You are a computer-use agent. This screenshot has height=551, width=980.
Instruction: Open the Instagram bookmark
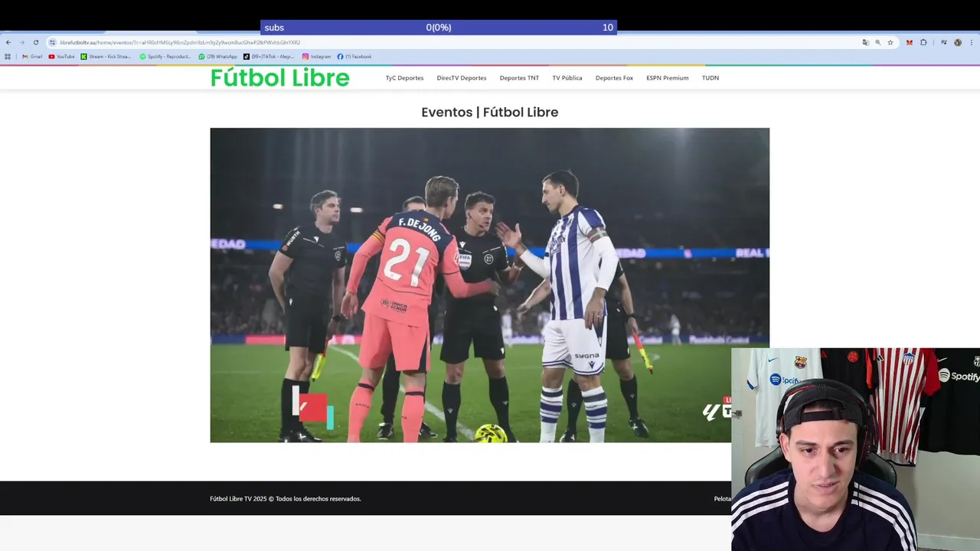pos(317,57)
